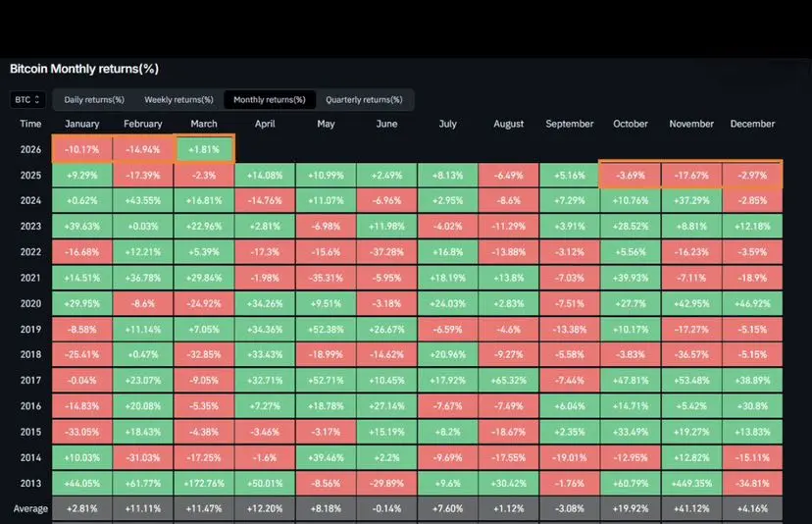Select the 2025 November cell -17.67%
The height and width of the screenshot is (524, 812).
point(691,176)
